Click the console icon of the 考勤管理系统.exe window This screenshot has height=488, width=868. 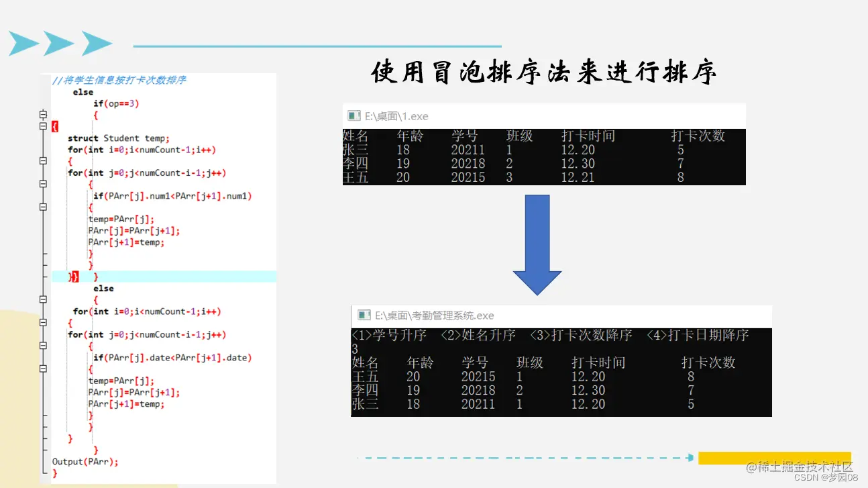click(364, 315)
